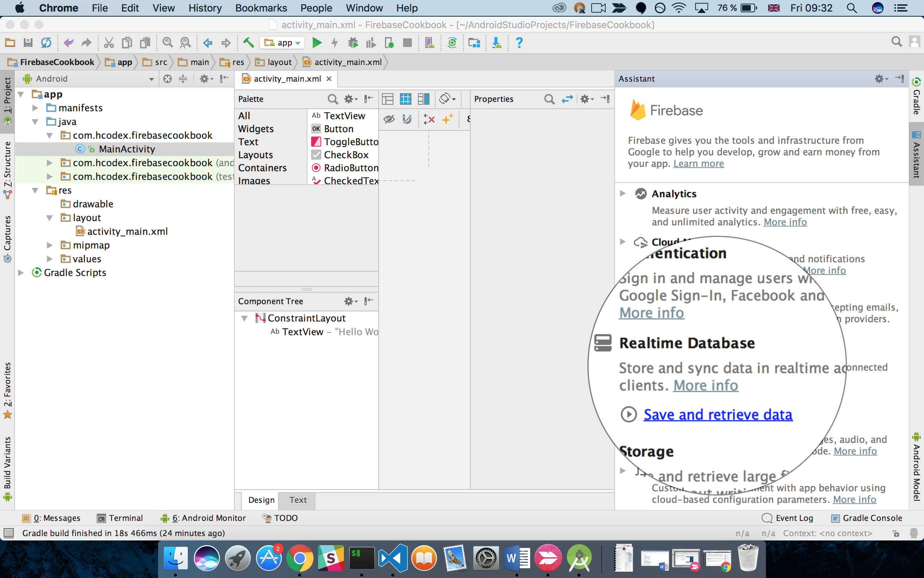Viewport: 924px width, 578px height.
Task: Click Learn more link under Firebase
Action: coord(698,164)
